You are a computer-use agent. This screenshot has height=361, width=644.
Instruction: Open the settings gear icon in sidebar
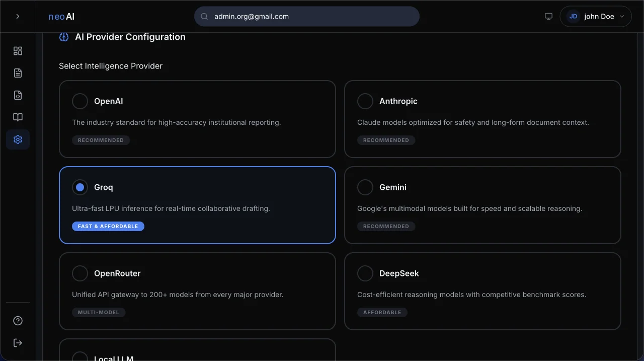click(x=18, y=139)
